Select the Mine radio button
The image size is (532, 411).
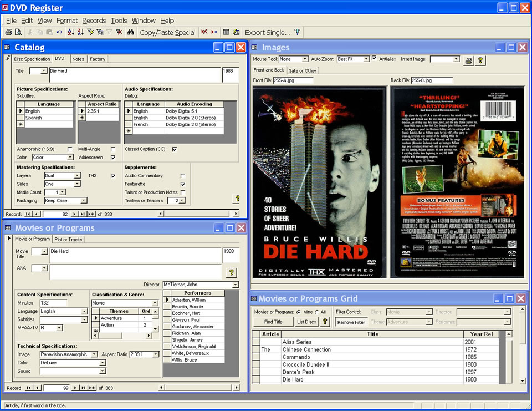point(299,312)
